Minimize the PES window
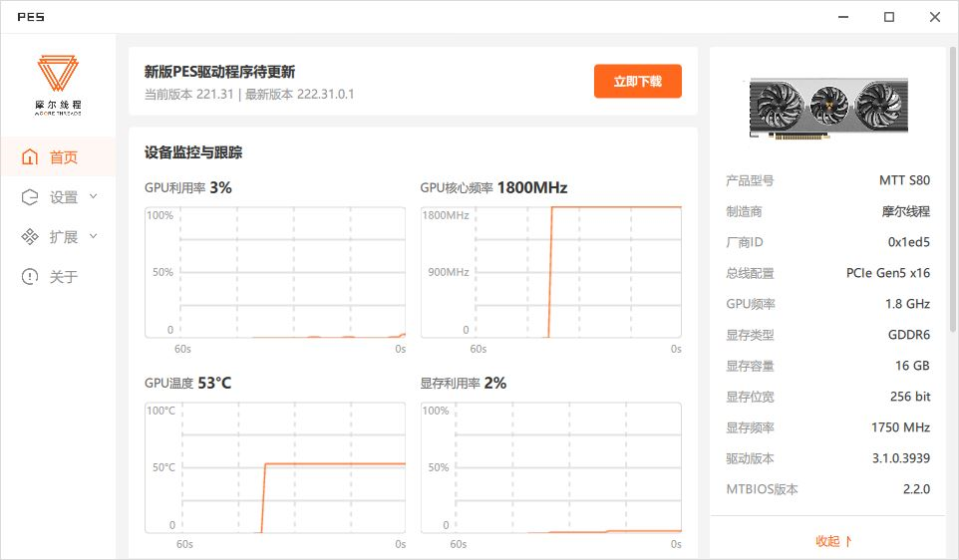959x560 pixels. click(843, 17)
